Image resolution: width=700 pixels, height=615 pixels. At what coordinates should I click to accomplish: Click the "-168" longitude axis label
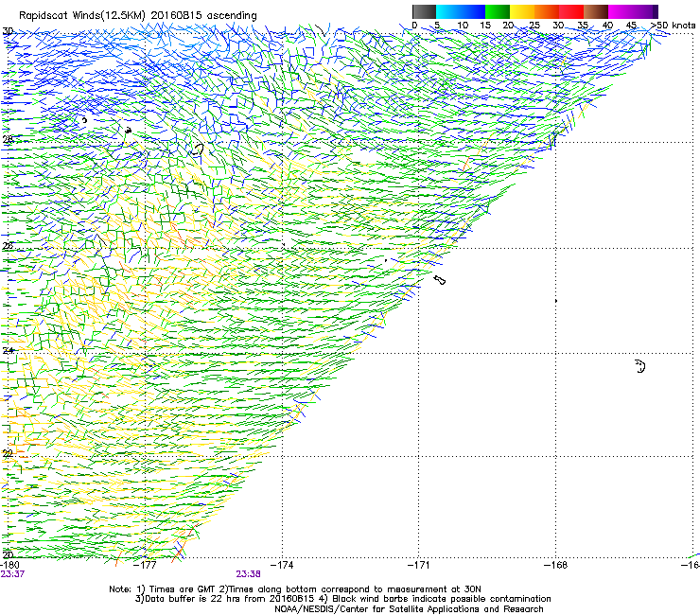coord(556,565)
